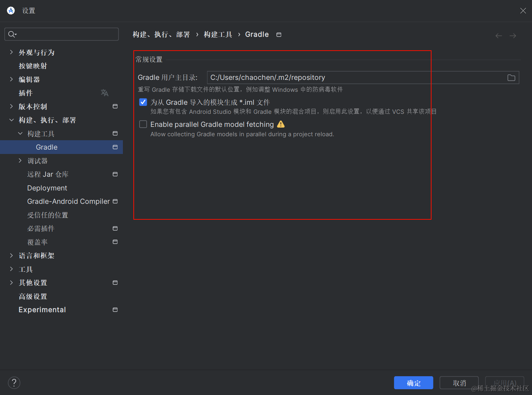532x395 pixels.
Task: Click the back navigation arrow
Action: 499,35
